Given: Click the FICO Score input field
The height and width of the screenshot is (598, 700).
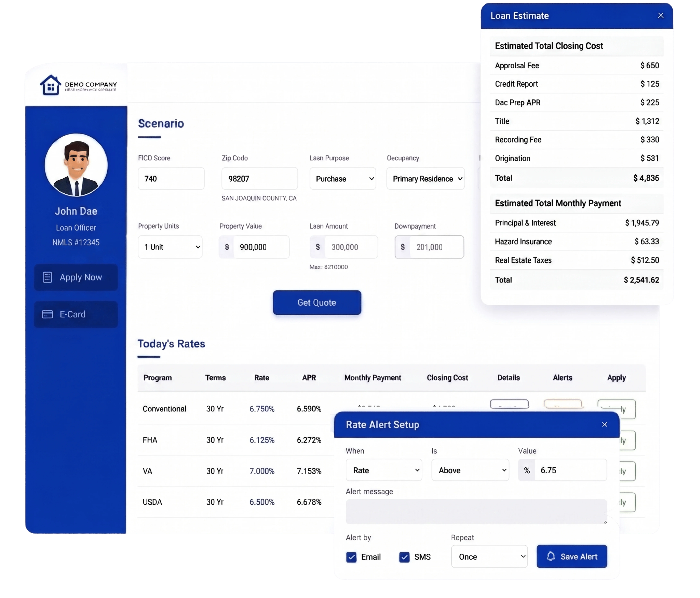Looking at the screenshot, I should click(171, 179).
